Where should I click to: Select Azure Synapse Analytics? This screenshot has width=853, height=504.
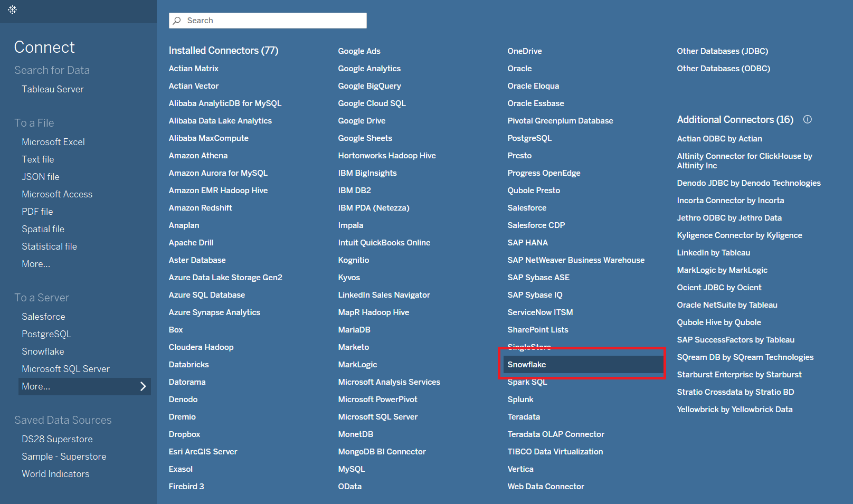214,312
